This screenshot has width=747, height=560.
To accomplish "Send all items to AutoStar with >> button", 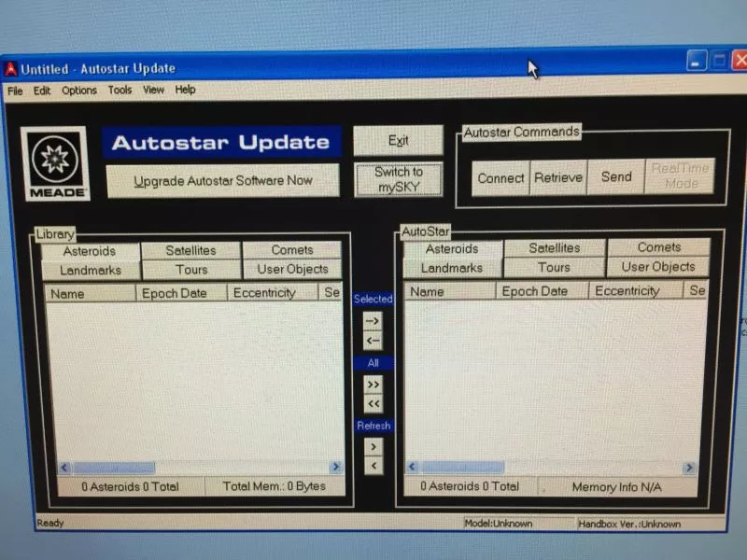I will 373,385.
